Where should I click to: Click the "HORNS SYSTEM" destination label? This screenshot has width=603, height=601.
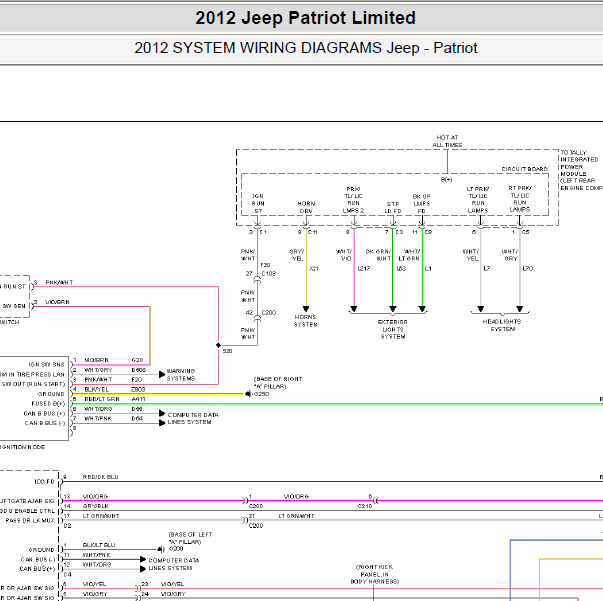click(306, 321)
